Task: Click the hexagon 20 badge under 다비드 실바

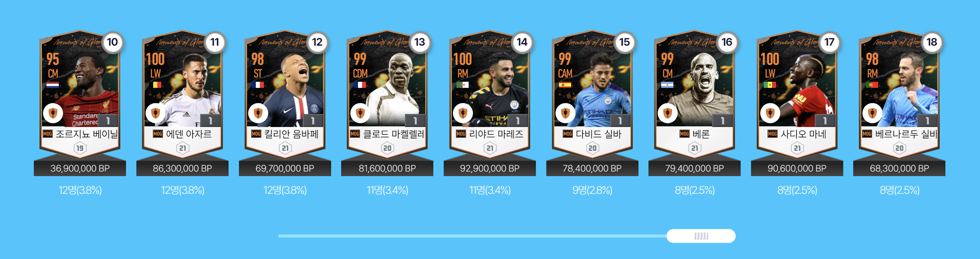Action: point(592,148)
